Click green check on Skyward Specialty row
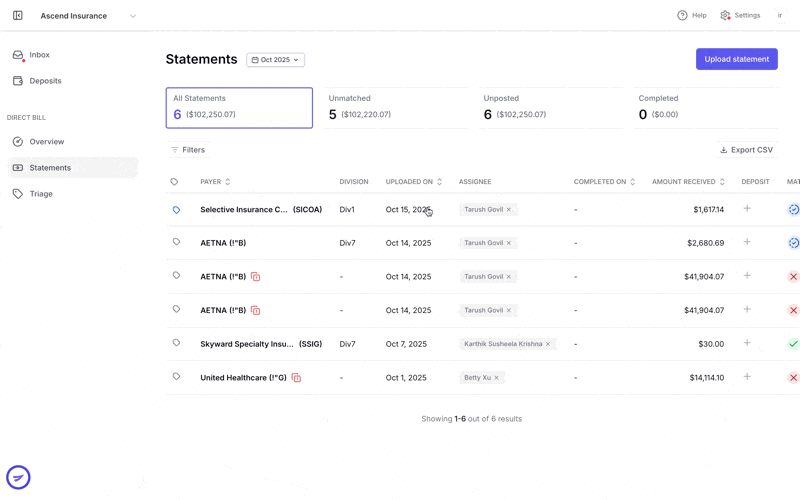Image resolution: width=800 pixels, height=500 pixels. point(793,344)
